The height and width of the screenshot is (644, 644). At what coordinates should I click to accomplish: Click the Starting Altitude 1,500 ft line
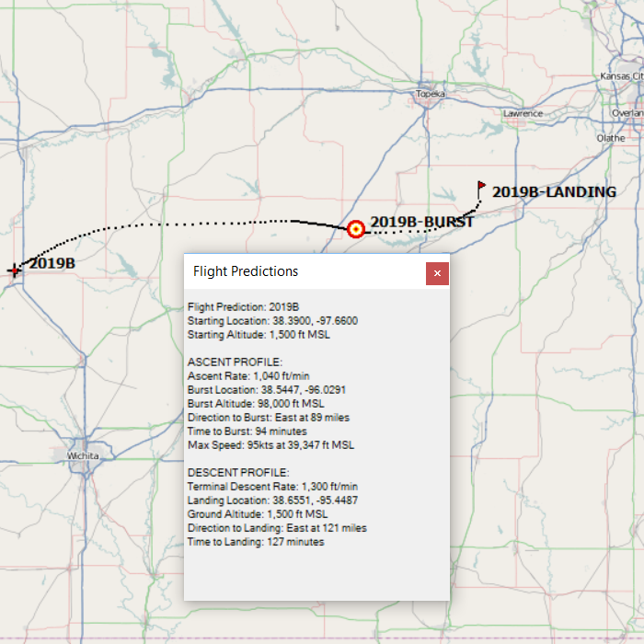259,335
